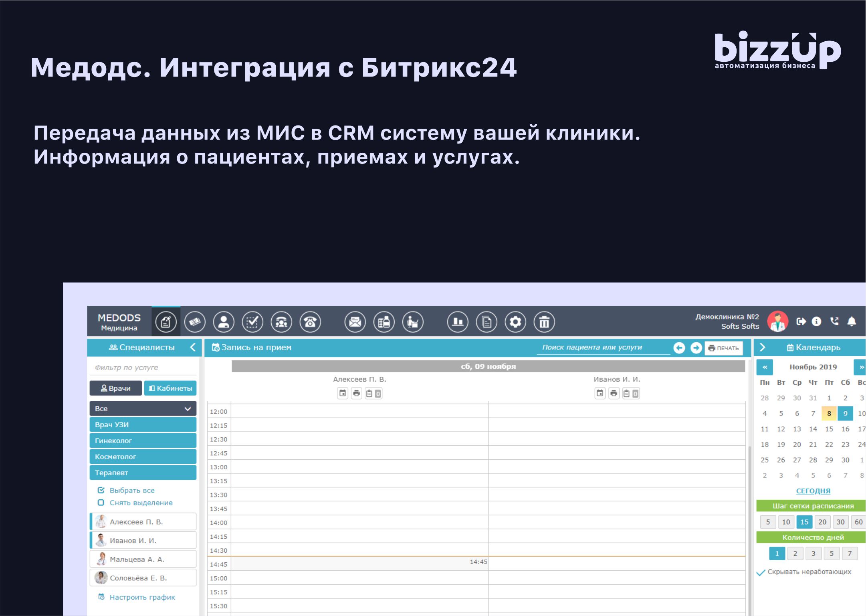Switch to the Кабинеты tab

coord(170,388)
